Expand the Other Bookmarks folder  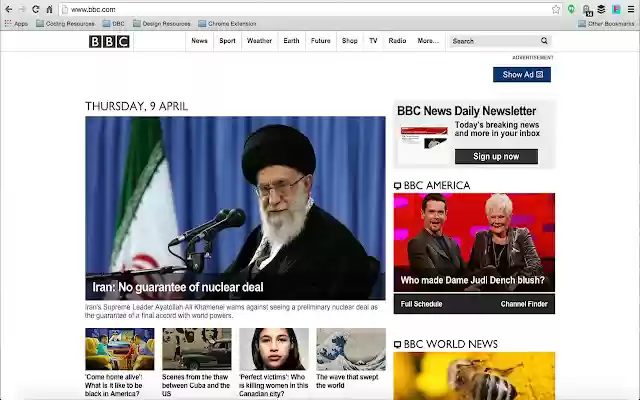tap(606, 24)
